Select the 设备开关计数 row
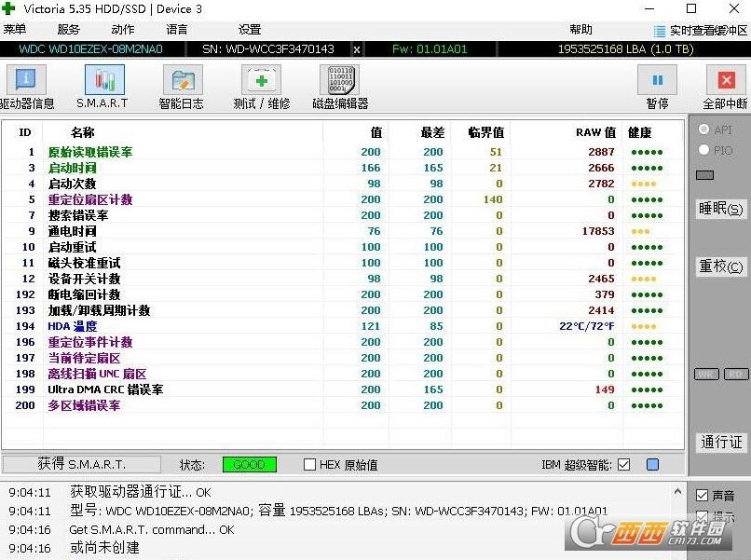 [343, 279]
